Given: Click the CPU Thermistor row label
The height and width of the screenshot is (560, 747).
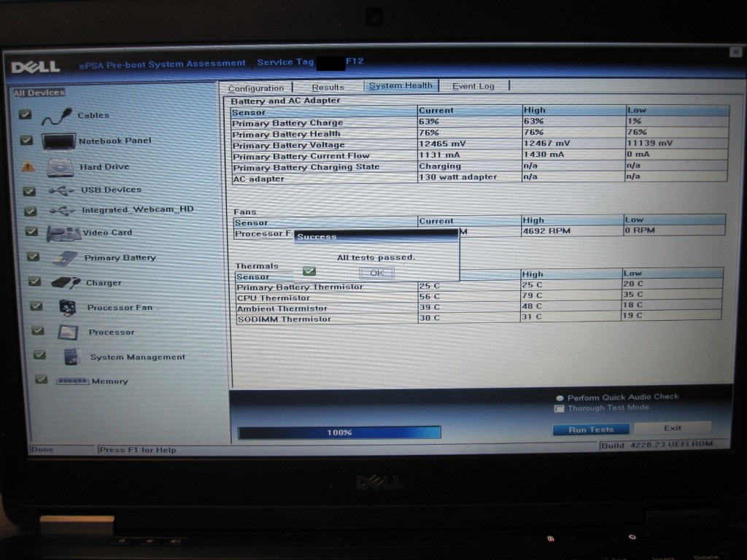Looking at the screenshot, I should point(274,298).
